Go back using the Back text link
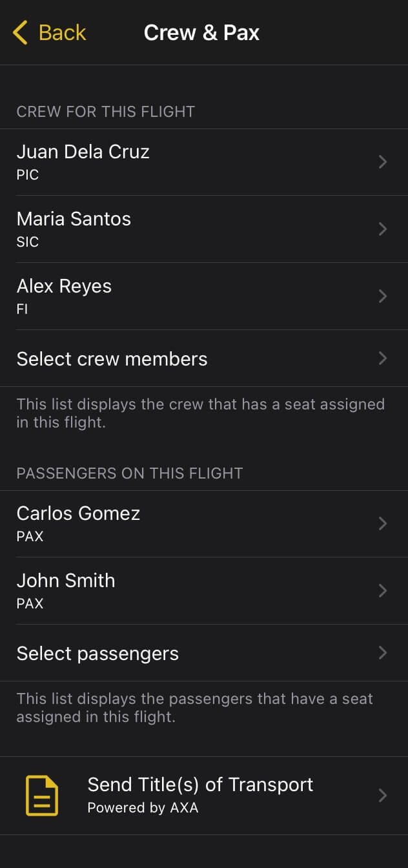 click(63, 32)
